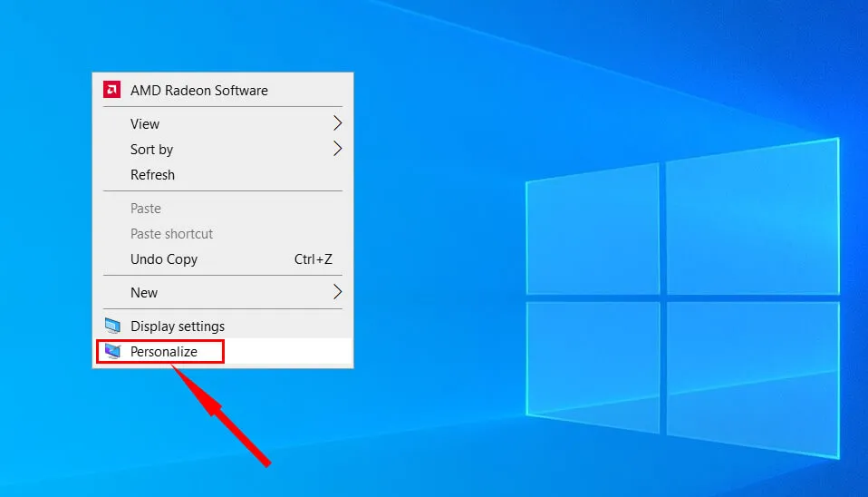The width and height of the screenshot is (868, 497).
Task: Open the New menu entry
Action: pos(144,293)
